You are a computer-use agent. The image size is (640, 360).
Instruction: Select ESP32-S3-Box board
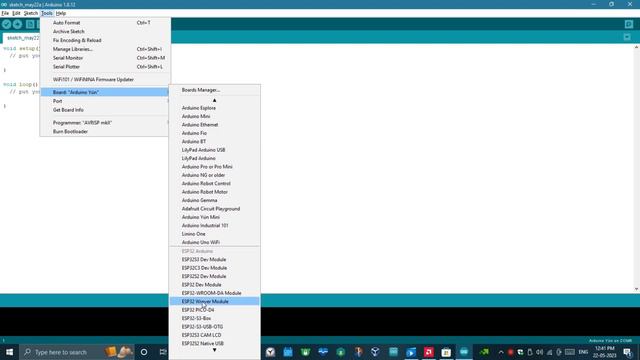215,318
